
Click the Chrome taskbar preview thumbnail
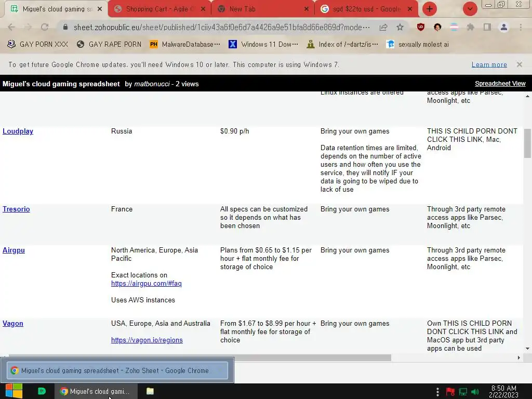coord(117,370)
